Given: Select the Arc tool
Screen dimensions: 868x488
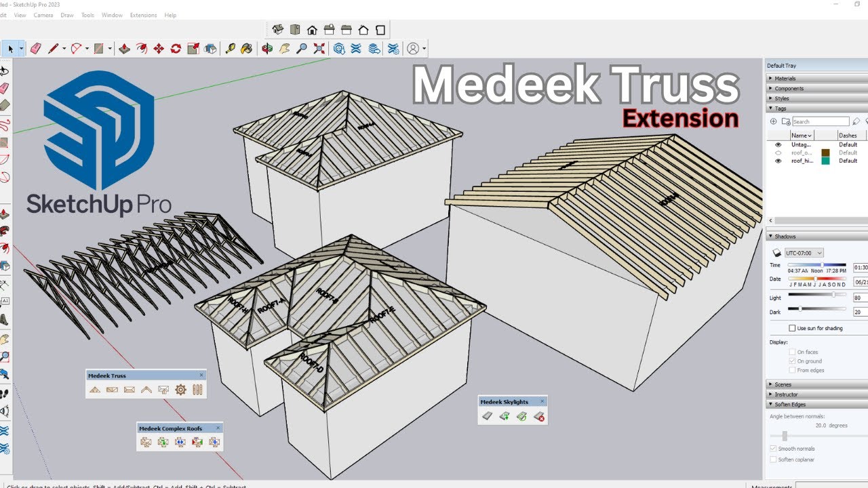Looking at the screenshot, I should pos(77,49).
